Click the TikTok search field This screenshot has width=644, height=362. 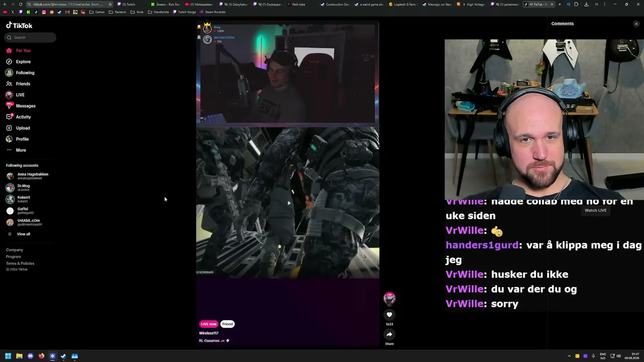point(31,38)
